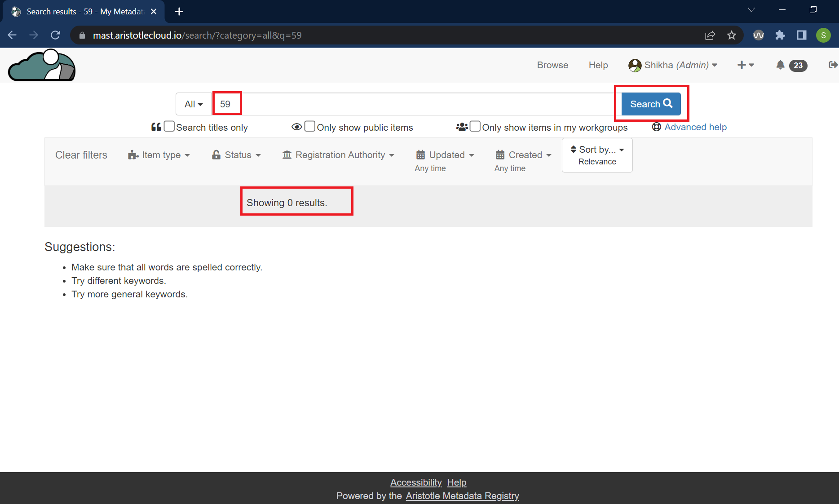Viewport: 839px width, 504px height.
Task: Open the browser side panel icon
Action: pos(802,35)
